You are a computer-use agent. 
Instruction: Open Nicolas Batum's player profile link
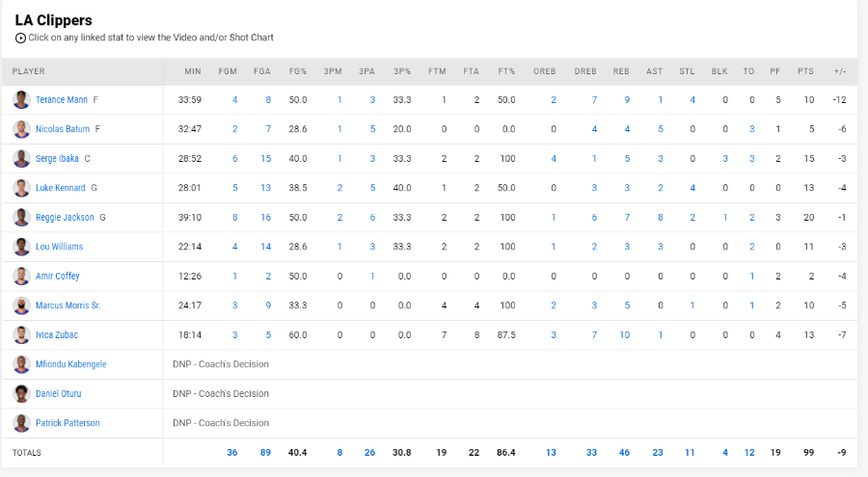click(x=63, y=129)
